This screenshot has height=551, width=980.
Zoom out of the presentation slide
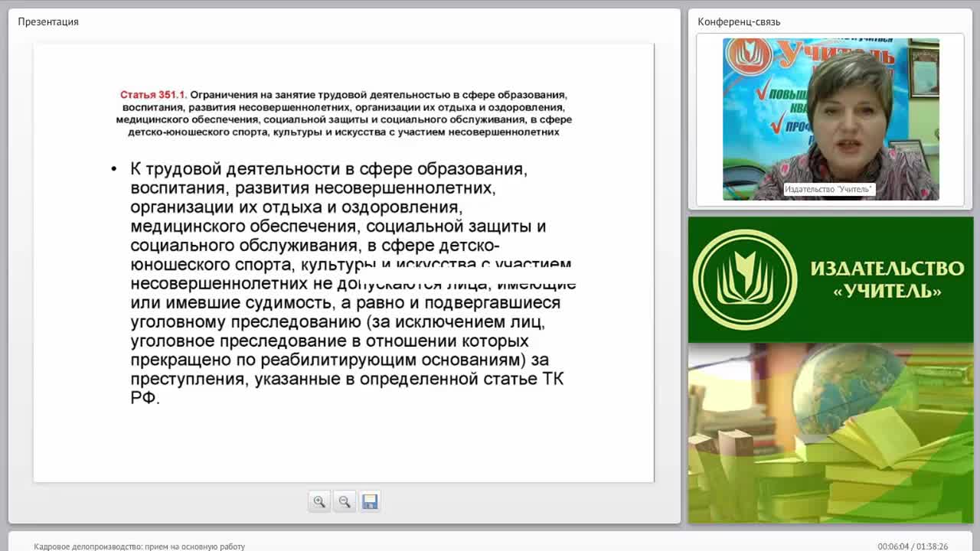click(x=345, y=501)
